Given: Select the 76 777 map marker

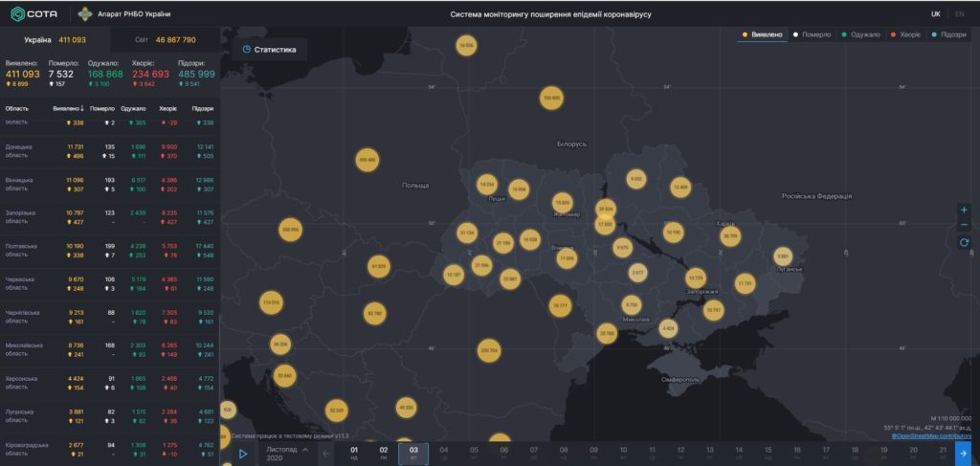Looking at the screenshot, I should tap(560, 305).
